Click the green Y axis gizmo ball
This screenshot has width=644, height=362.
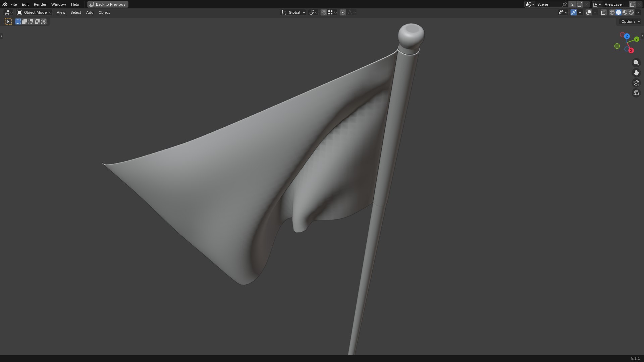click(x=637, y=39)
